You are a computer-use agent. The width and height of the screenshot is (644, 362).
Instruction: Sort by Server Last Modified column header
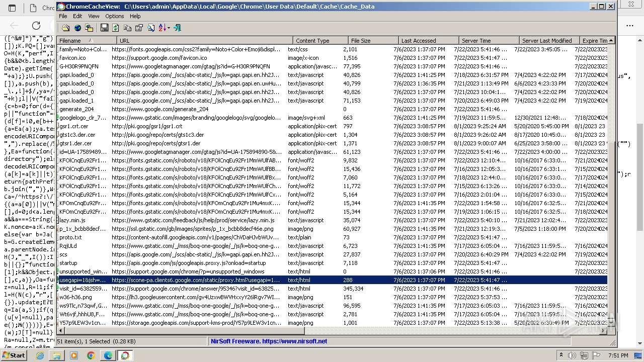549,41
